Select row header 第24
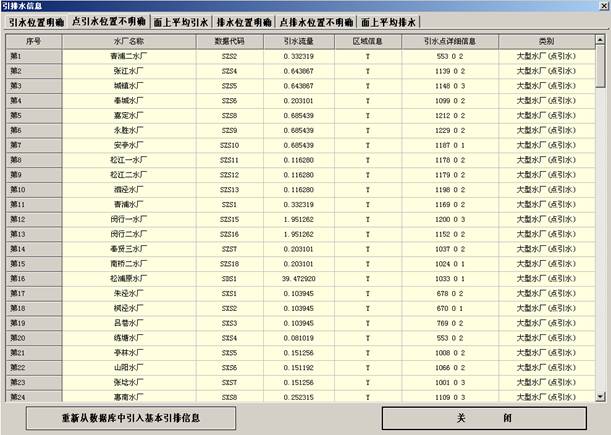Screen dimensions: 611x435 coord(33,397)
